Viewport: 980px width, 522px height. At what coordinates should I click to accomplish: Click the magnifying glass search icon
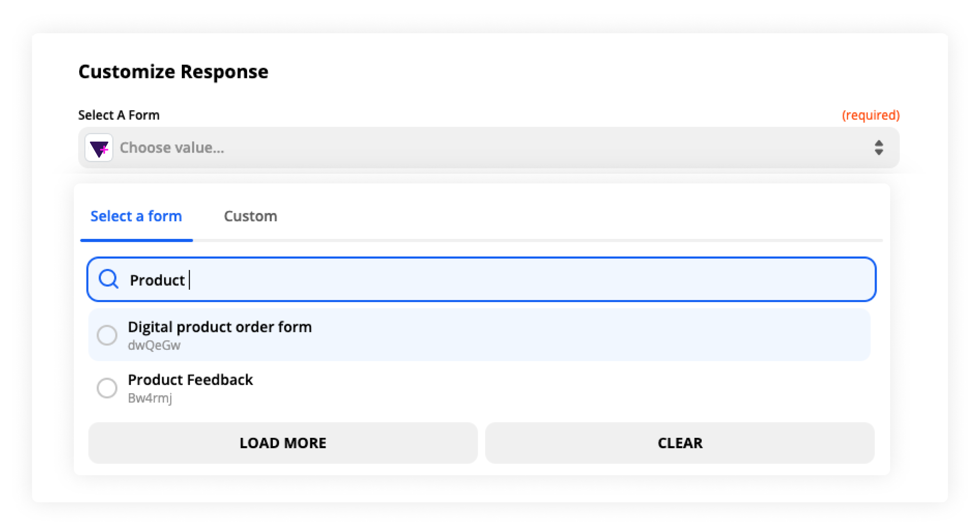(x=109, y=279)
